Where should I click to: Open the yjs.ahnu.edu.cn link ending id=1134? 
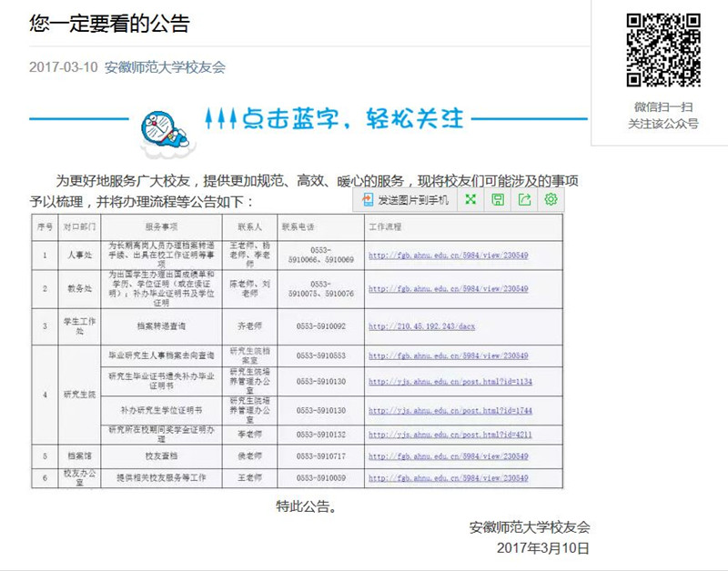450,382
